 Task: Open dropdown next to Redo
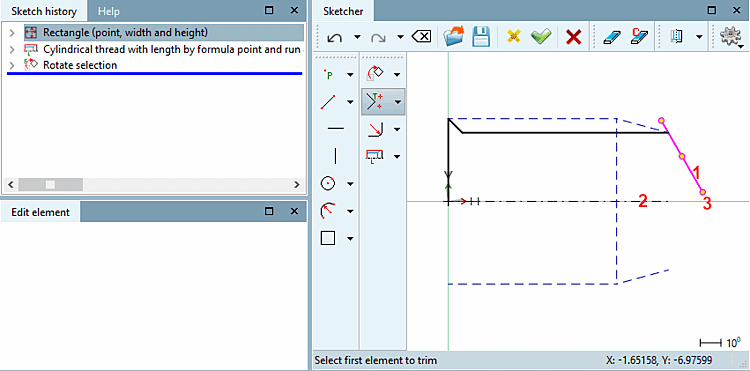(400, 37)
